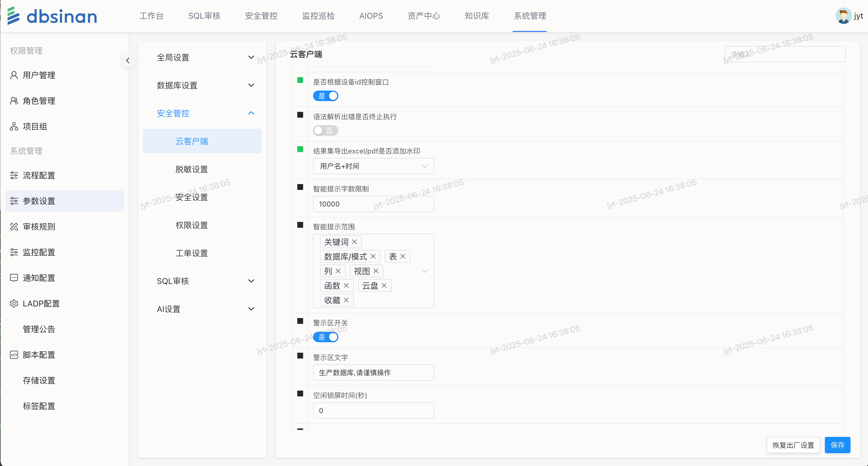Turn off the warning area switch
868x466 pixels.
[x=326, y=337]
